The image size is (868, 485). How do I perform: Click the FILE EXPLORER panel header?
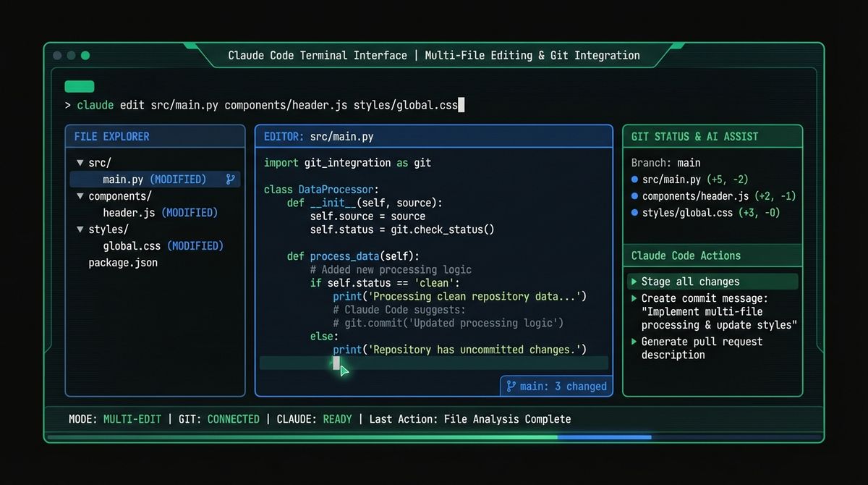tap(155, 136)
